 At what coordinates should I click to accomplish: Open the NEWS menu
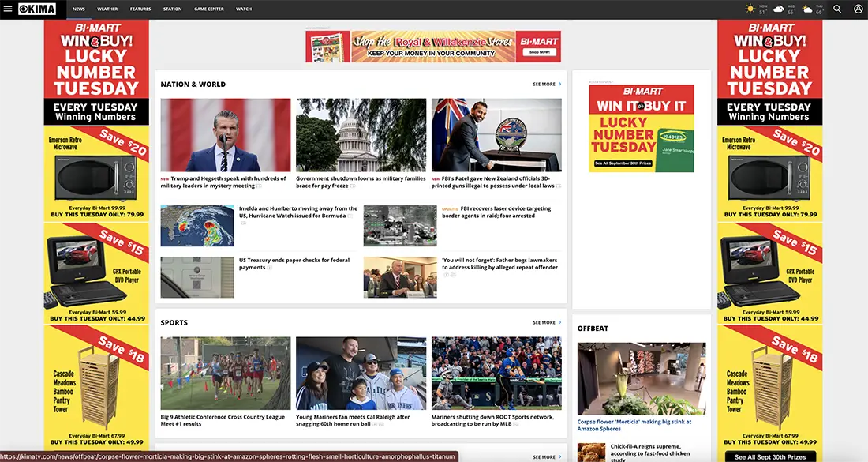coord(79,9)
